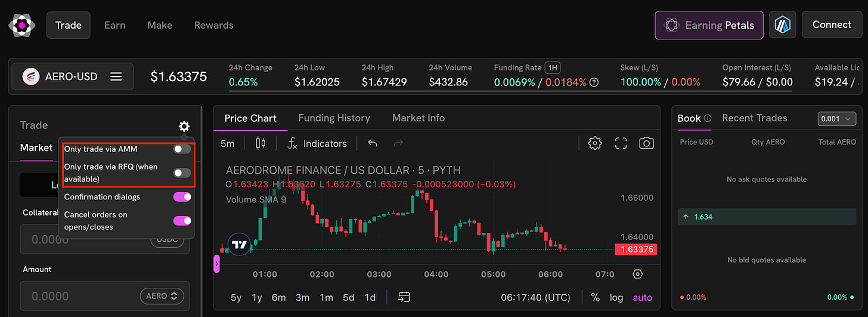Open the 0.001 price grouping dropdown
868x317 pixels.
836,119
